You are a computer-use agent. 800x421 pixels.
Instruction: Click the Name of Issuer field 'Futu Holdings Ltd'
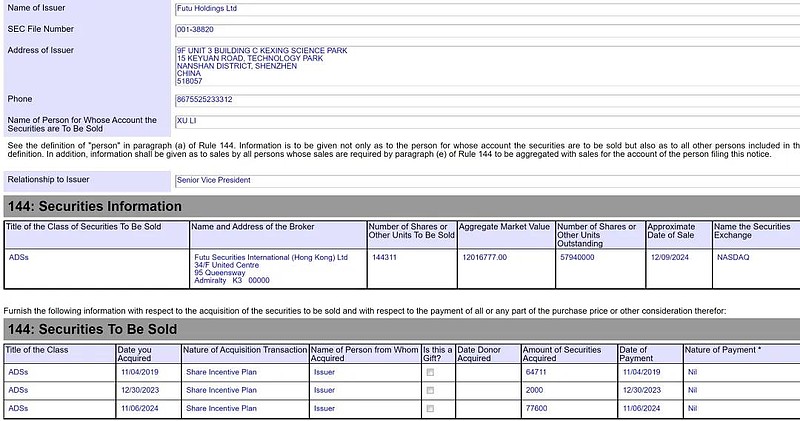487,9
